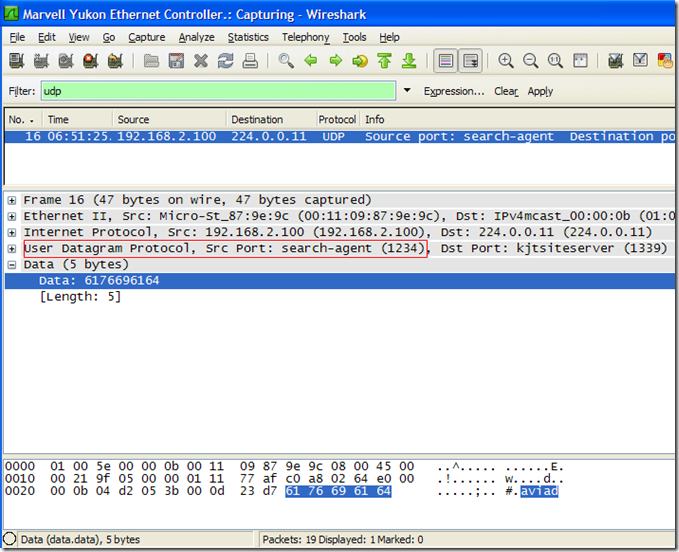Open the Edit menu
The height and width of the screenshot is (552, 679).
click(47, 37)
